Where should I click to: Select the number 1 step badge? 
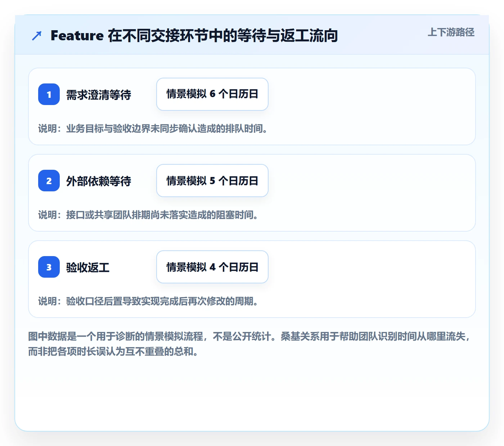tap(49, 94)
